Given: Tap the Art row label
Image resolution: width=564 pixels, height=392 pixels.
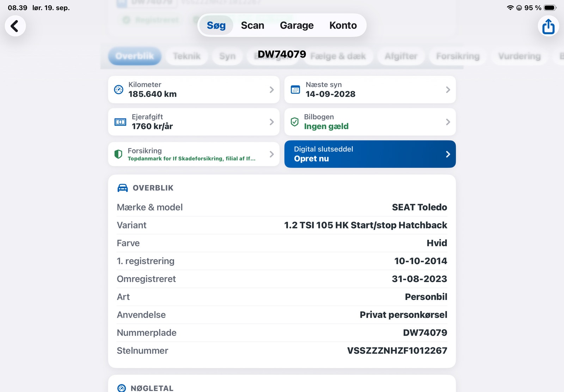Looking at the screenshot, I should (x=123, y=297).
